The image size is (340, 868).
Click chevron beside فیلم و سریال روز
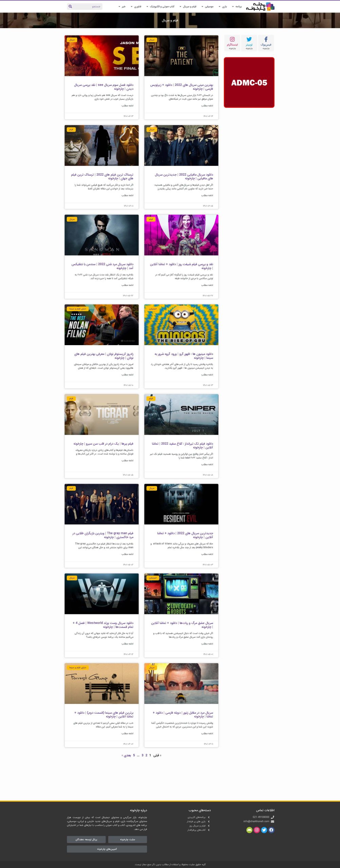(x=209, y=826)
